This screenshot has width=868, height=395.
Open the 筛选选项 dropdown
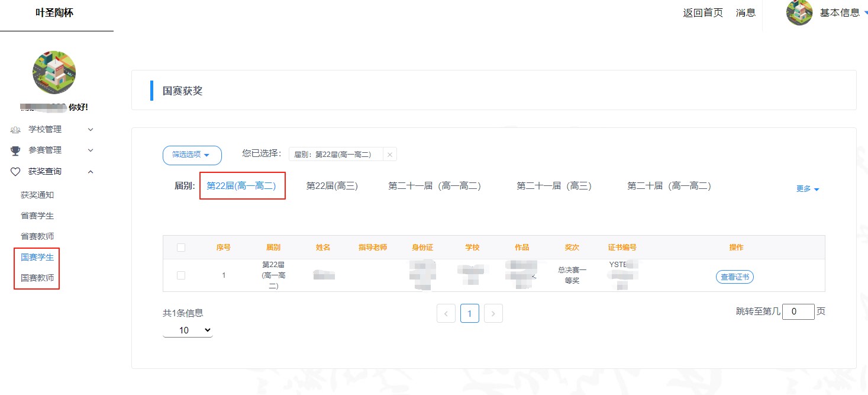[x=192, y=155]
